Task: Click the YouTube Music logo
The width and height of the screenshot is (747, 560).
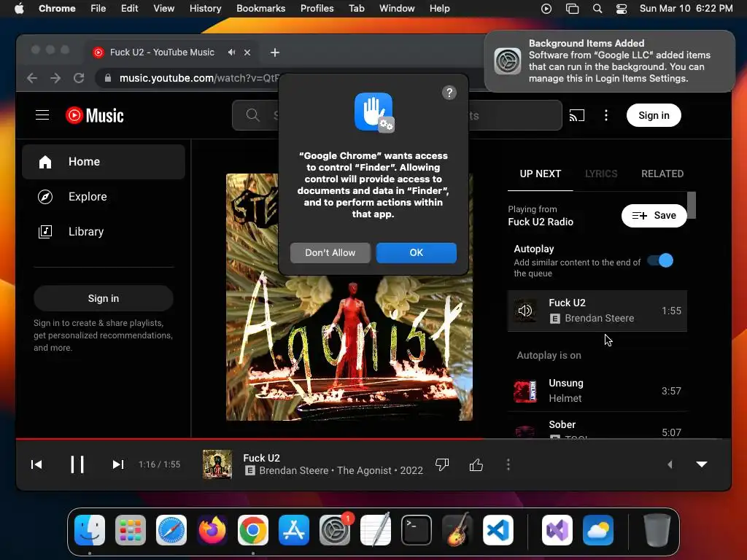Action: [95, 115]
